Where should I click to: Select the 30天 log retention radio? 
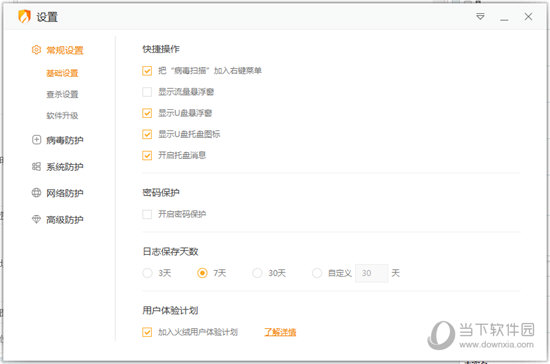(x=257, y=273)
